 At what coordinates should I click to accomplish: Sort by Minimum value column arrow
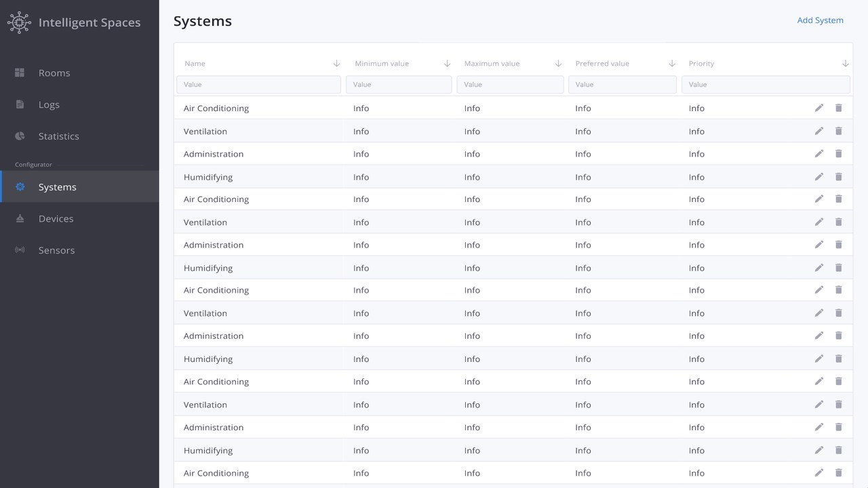point(447,64)
